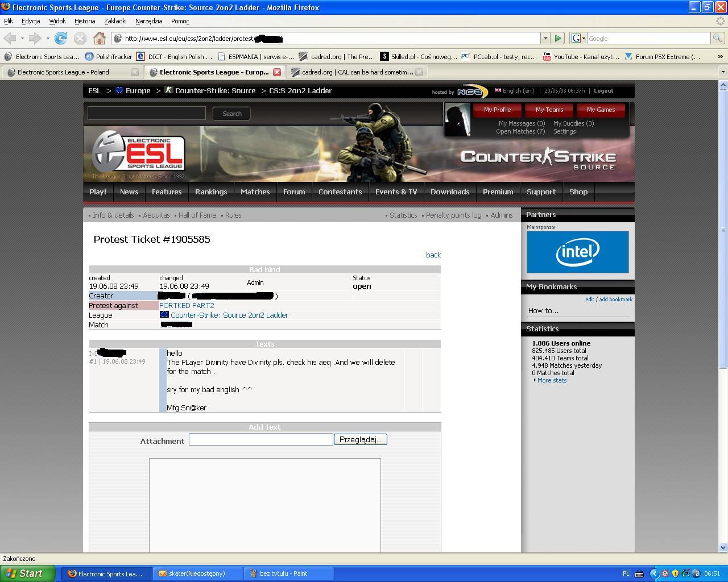Follow the PORTKED PART2 link

187,306
